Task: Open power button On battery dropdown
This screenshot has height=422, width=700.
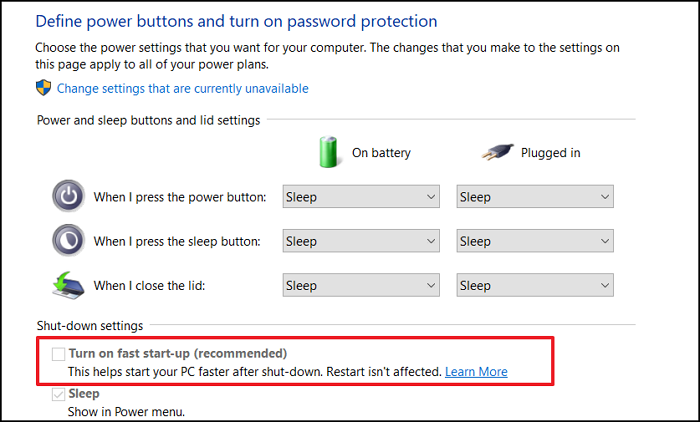Action: pos(361,196)
